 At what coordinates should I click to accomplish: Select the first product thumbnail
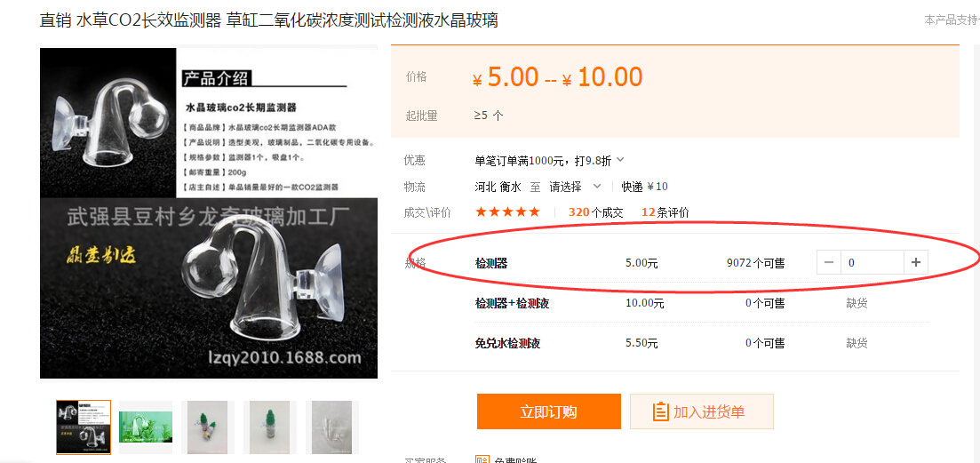click(84, 427)
